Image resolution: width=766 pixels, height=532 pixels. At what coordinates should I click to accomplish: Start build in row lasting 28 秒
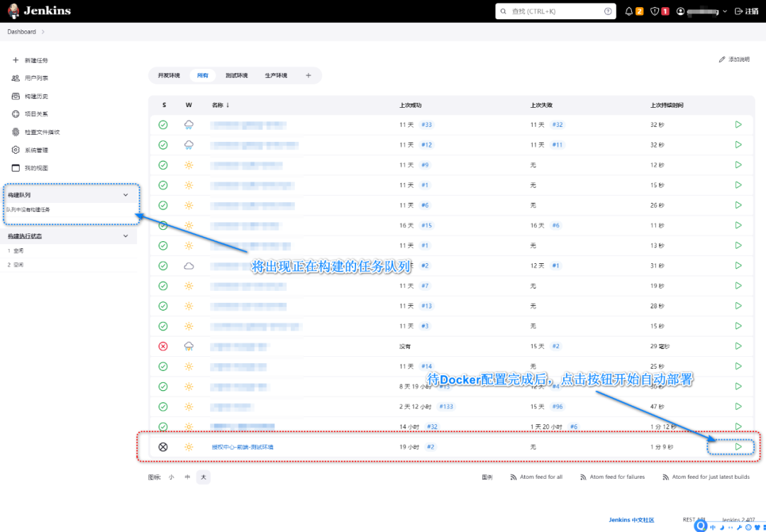pos(738,305)
